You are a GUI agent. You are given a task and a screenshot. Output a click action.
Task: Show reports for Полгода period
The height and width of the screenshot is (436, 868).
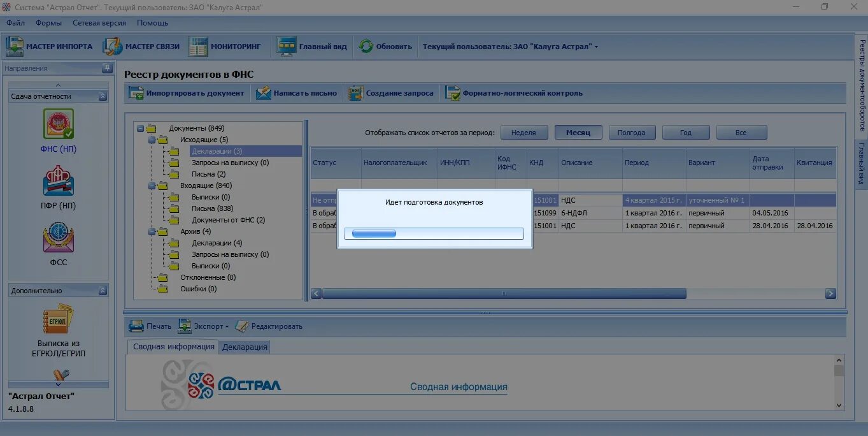[x=632, y=133]
